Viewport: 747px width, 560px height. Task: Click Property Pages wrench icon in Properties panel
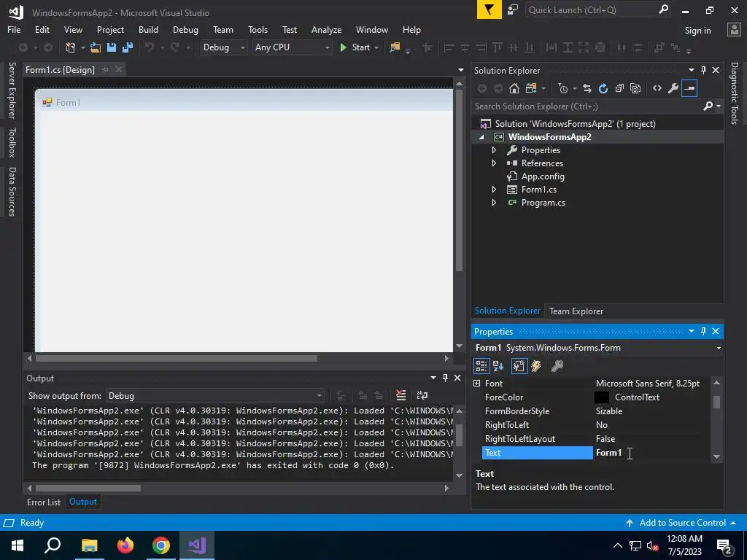click(557, 366)
